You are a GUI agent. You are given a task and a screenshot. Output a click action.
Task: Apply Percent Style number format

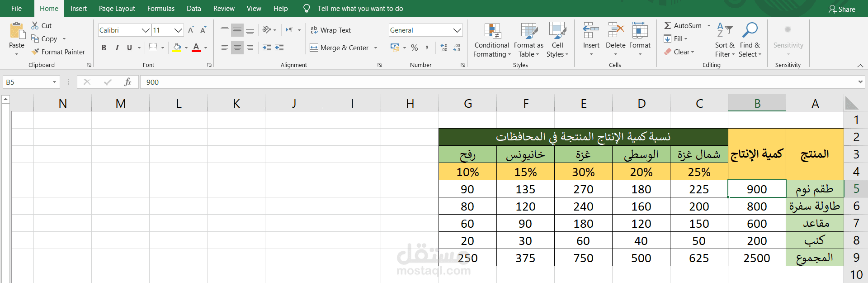pyautogui.click(x=415, y=48)
